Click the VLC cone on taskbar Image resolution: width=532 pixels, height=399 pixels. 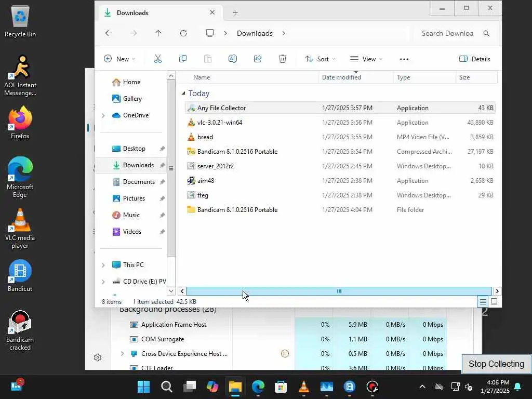click(303, 387)
